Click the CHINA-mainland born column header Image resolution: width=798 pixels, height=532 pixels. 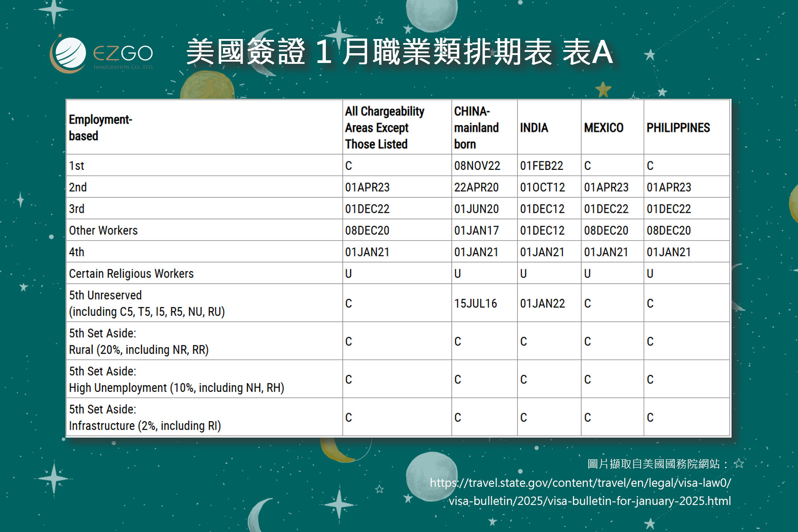[476, 128]
